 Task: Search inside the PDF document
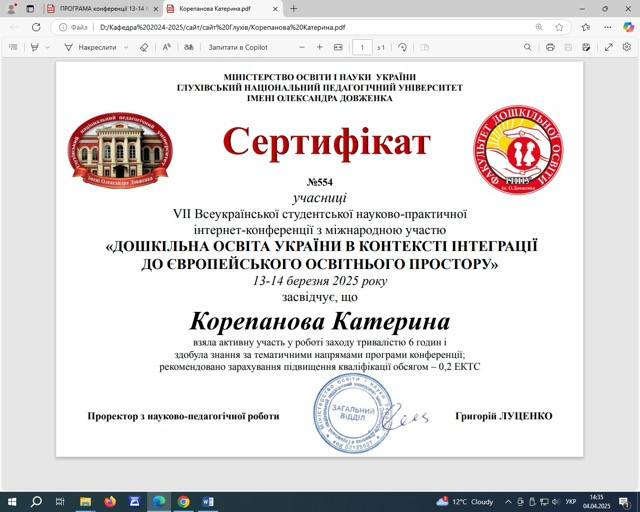click(x=528, y=47)
